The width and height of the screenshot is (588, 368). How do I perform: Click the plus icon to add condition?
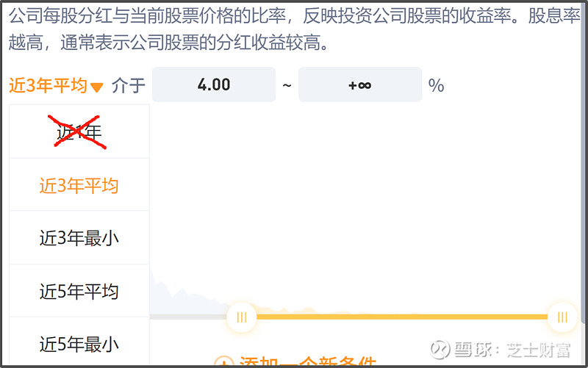tap(224, 361)
